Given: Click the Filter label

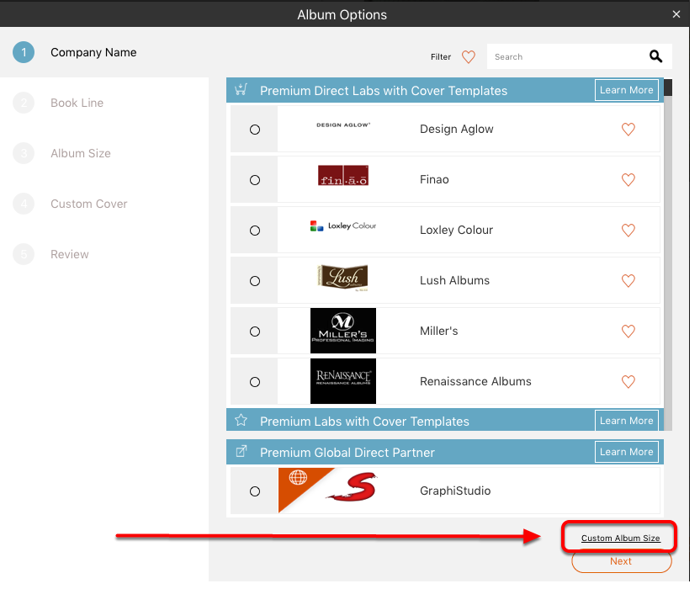Looking at the screenshot, I should (441, 56).
